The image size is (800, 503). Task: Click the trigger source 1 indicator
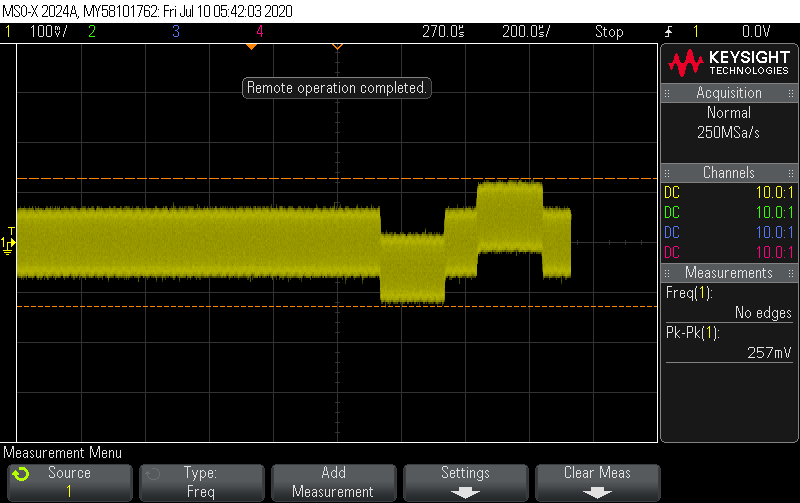(695, 32)
